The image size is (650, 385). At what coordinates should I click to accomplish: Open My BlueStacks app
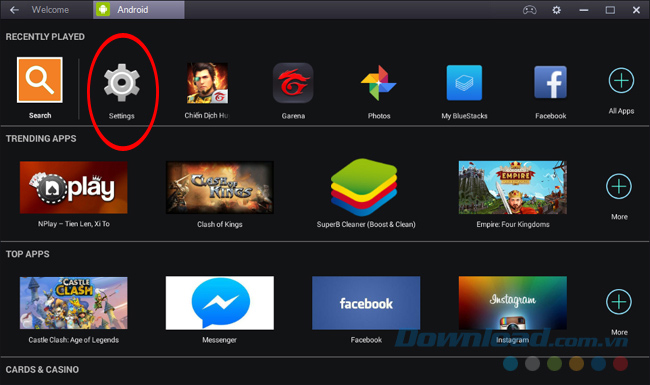pos(464,82)
